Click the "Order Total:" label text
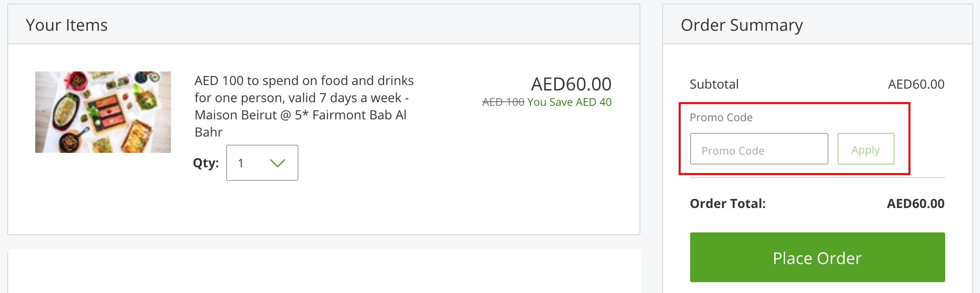980x293 pixels. [727, 203]
